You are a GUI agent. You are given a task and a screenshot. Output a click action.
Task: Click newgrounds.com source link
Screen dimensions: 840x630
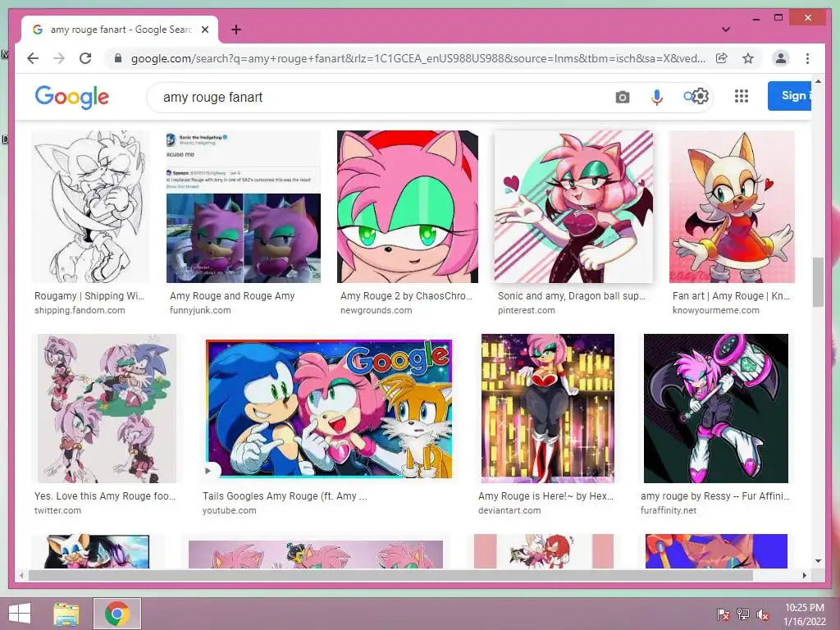click(376, 310)
